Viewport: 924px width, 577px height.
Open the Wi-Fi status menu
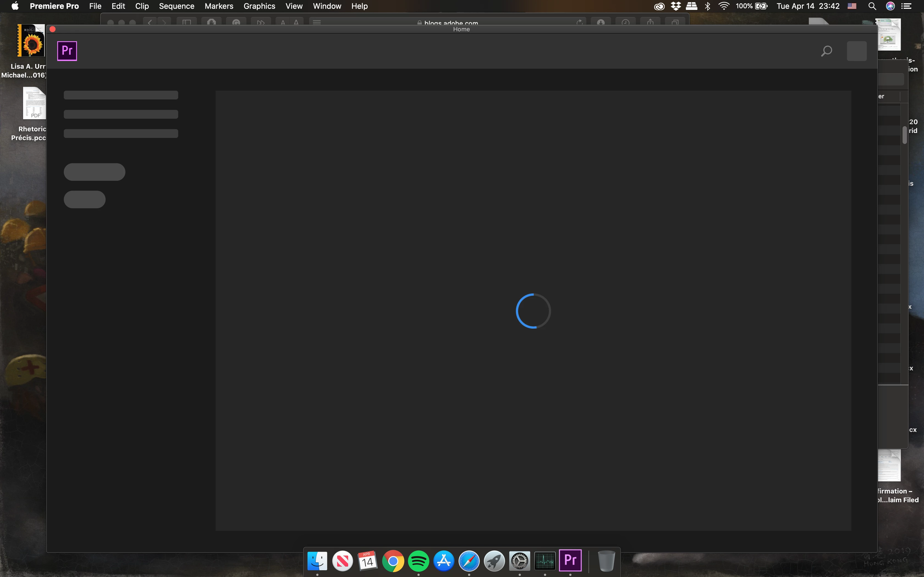[724, 6]
